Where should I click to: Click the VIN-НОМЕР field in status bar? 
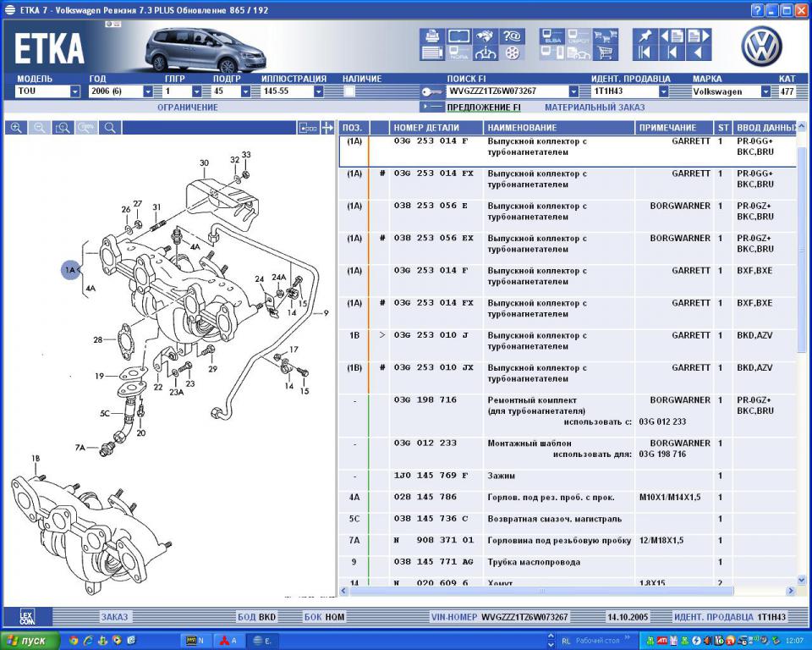click(x=499, y=617)
